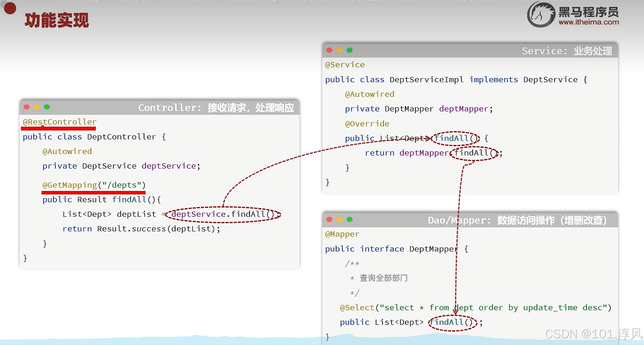
Task: Click the itheima horse logo icon
Action: 541,15
